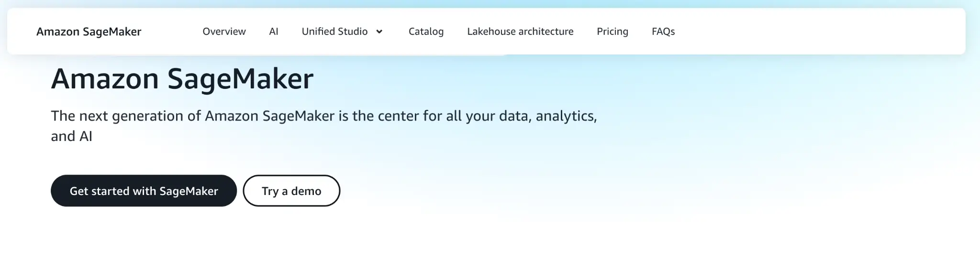Click the word 'SageMaker' in the tagline

pyautogui.click(x=298, y=116)
